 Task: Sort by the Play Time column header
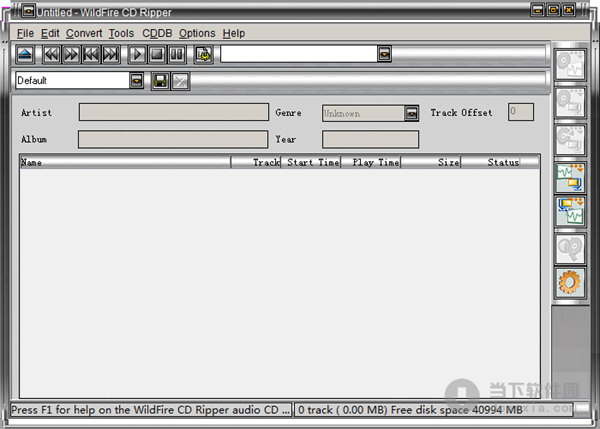371,162
